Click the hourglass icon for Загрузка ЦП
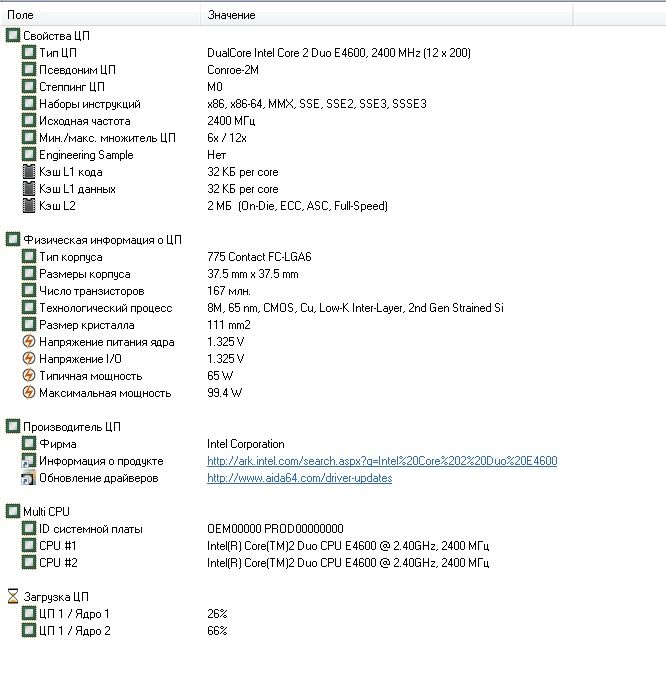 [13, 596]
